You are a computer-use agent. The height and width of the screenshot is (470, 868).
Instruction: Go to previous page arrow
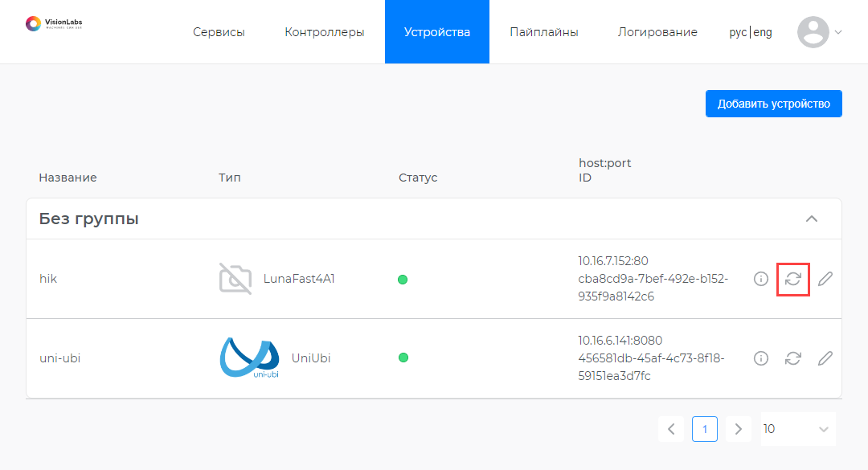coord(671,429)
